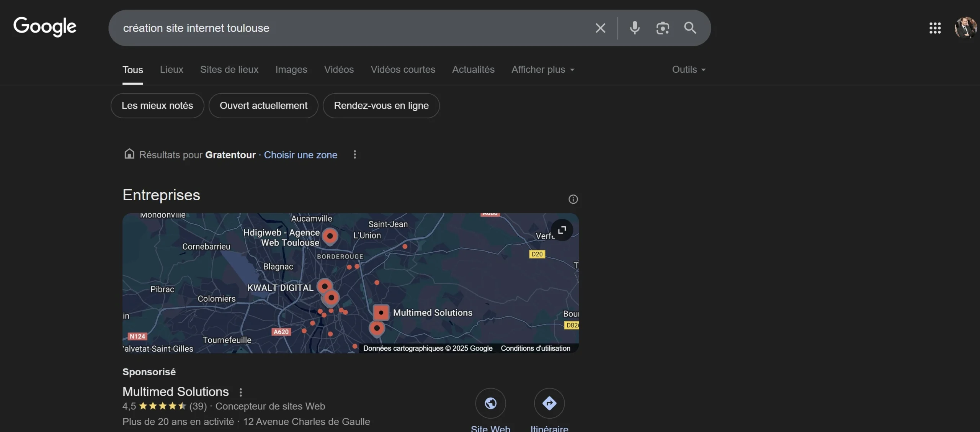Click the Itinéraire label

549,428
